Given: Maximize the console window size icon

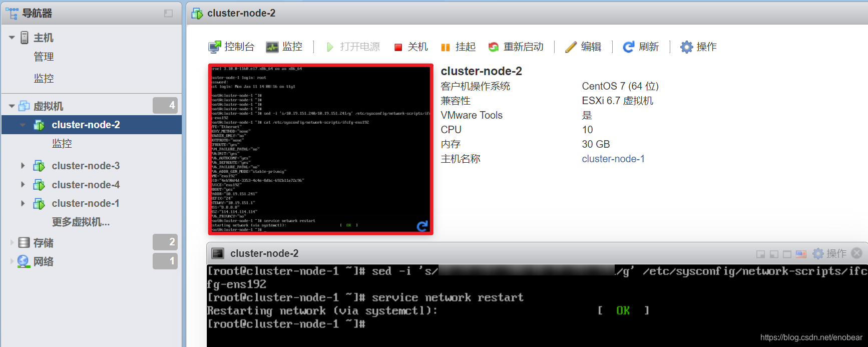Looking at the screenshot, I should [x=787, y=254].
